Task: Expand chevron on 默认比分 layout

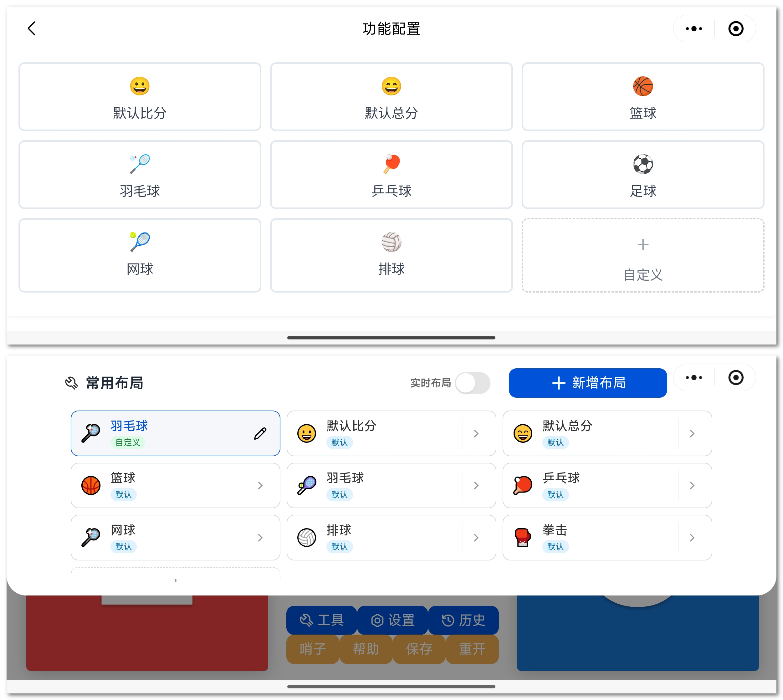Action: pos(476,433)
